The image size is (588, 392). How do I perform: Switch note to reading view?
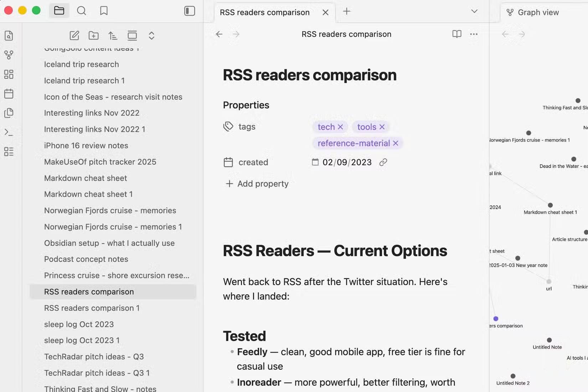coord(457,34)
